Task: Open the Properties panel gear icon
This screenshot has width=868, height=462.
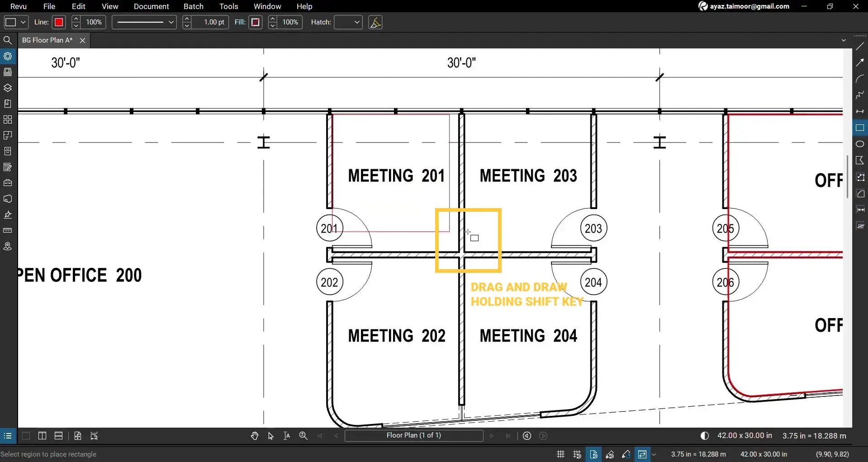Action: point(8,56)
